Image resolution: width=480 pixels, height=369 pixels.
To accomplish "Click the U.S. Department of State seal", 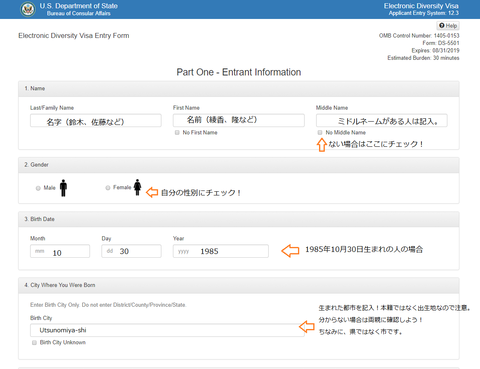I will [28, 9].
